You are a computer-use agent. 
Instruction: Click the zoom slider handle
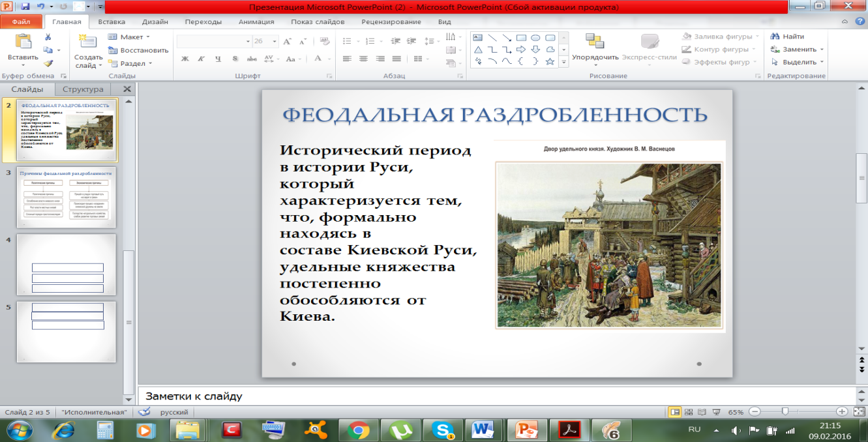coord(785,412)
